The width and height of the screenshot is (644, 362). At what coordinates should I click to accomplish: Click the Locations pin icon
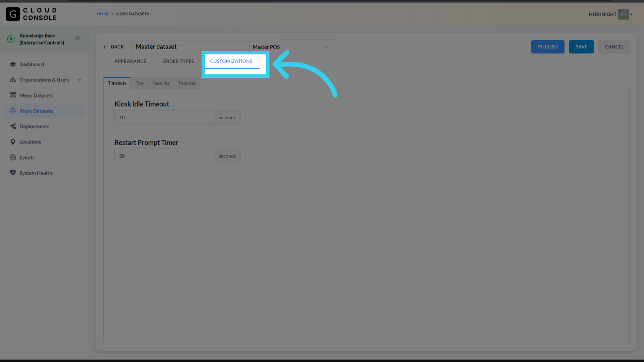click(13, 142)
